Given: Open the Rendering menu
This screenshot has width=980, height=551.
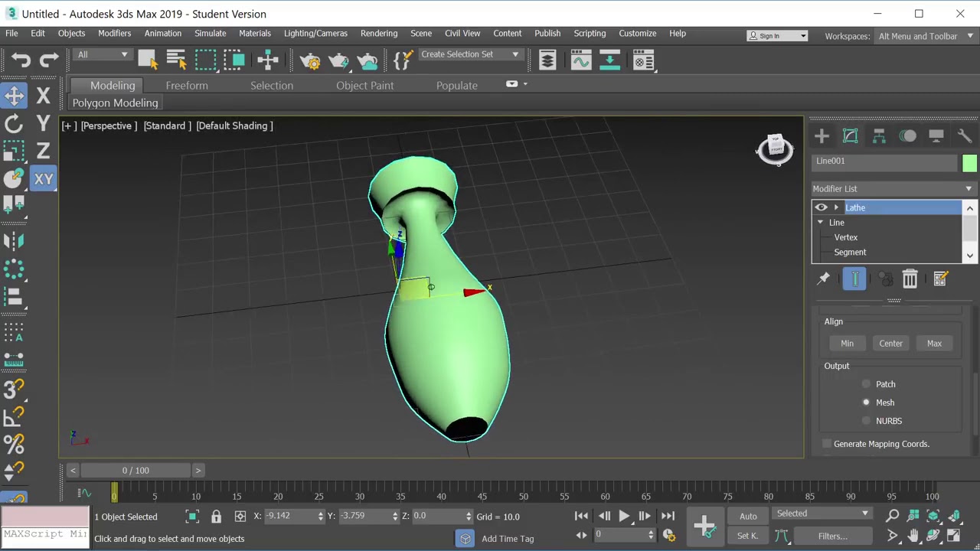Looking at the screenshot, I should click(x=379, y=34).
